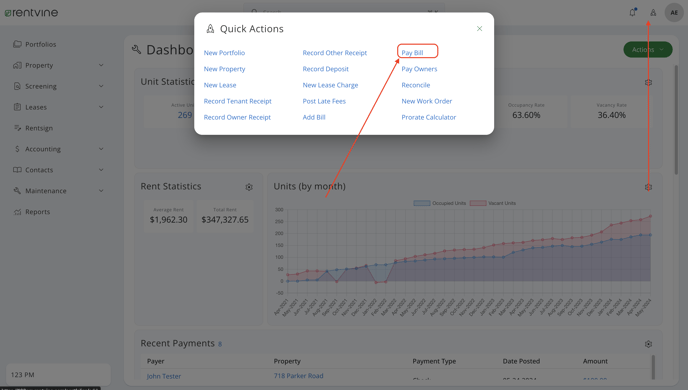Click the Accounting dollar icon in sidebar

pos(17,149)
